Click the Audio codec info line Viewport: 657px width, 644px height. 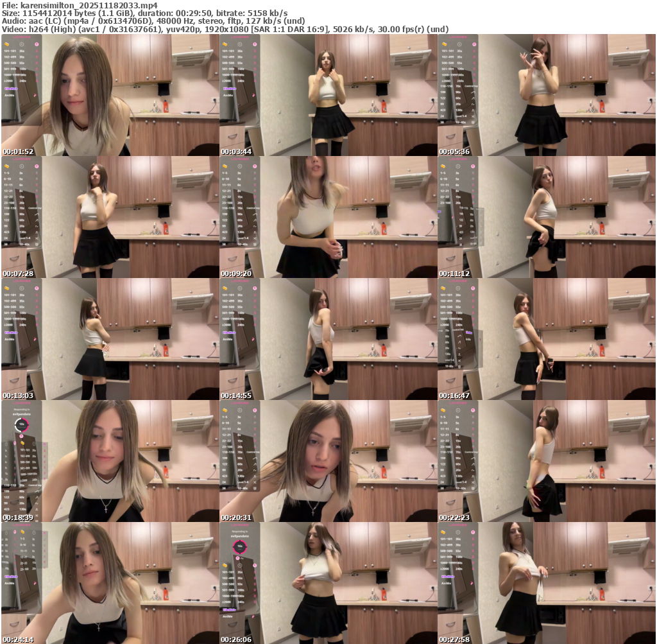[x=153, y=21]
